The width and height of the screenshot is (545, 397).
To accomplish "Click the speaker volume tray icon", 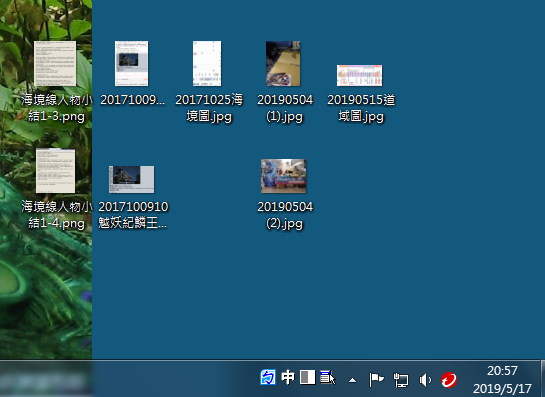I will pyautogui.click(x=425, y=380).
